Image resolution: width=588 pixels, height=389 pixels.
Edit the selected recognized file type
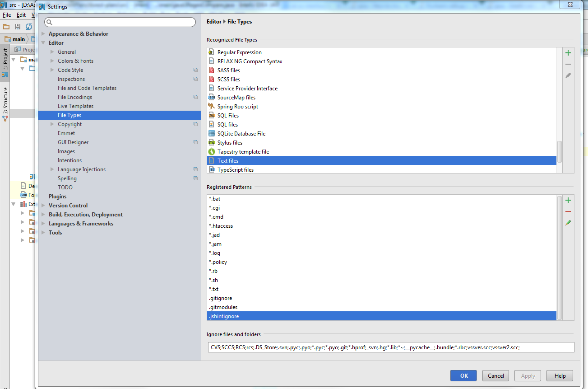click(568, 75)
